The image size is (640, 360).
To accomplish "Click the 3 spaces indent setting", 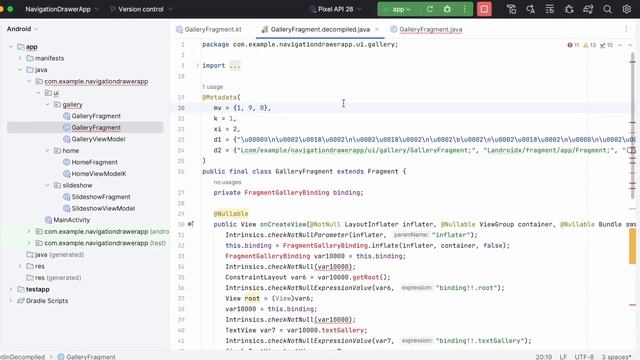I will click(617, 357).
